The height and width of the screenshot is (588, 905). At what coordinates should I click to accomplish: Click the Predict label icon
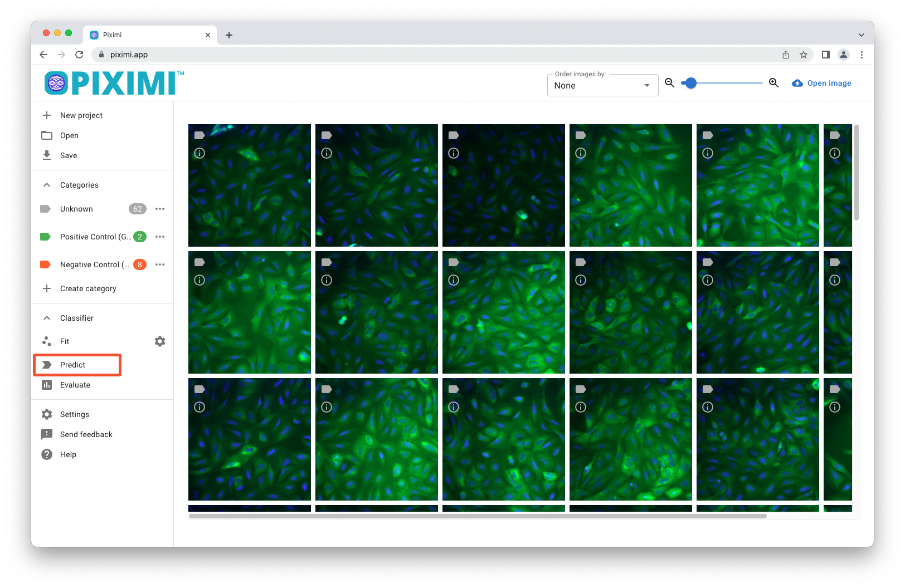click(47, 365)
